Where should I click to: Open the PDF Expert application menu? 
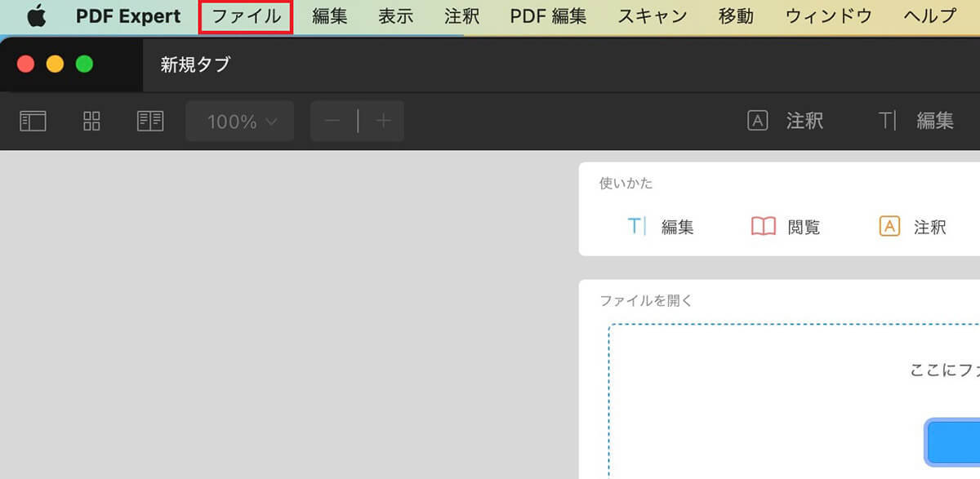pyautogui.click(x=128, y=16)
